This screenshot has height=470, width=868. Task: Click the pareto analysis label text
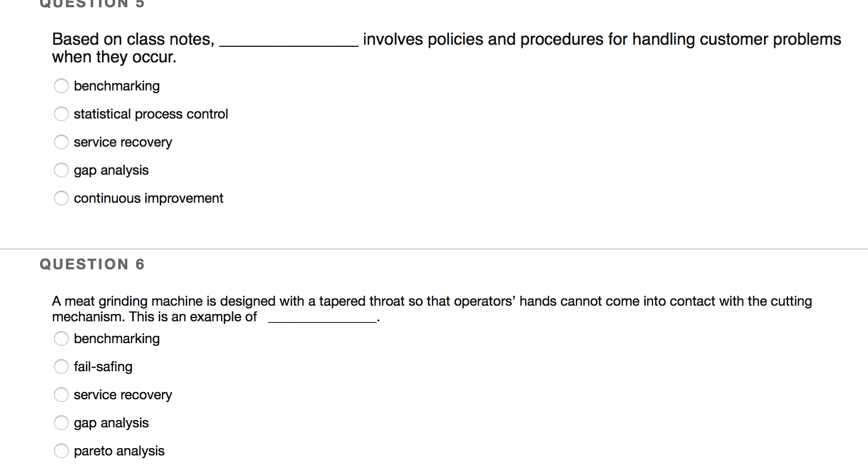tap(119, 451)
